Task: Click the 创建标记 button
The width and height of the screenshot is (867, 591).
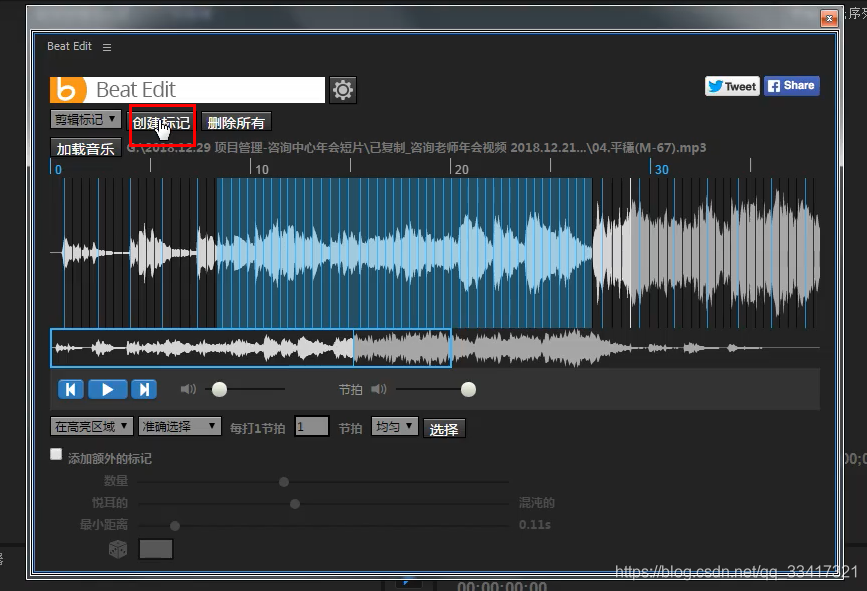Action: pos(161,123)
